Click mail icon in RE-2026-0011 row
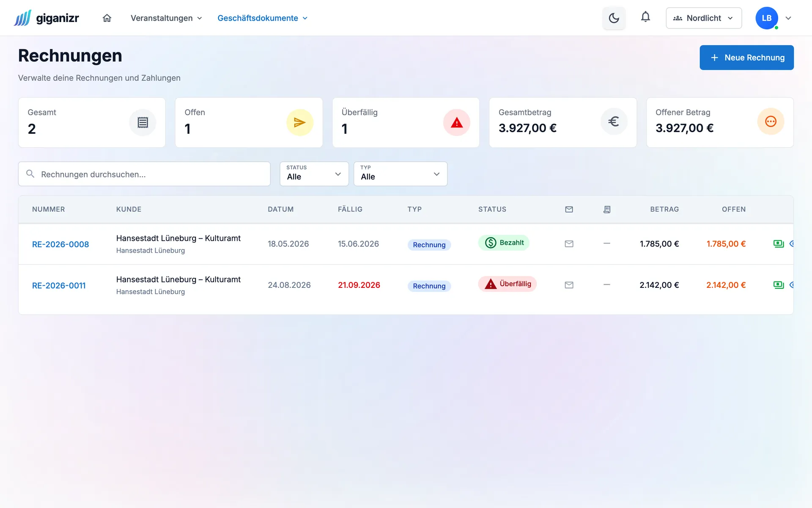 569,285
